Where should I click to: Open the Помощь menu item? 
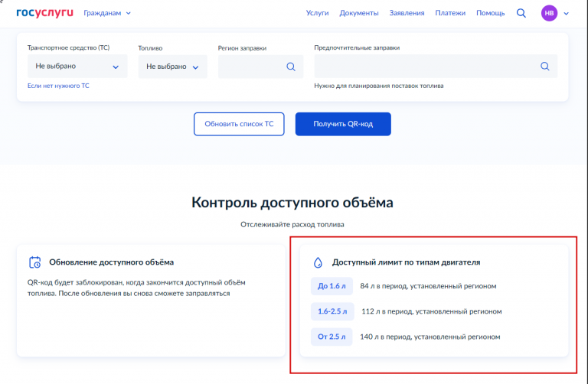(x=491, y=13)
